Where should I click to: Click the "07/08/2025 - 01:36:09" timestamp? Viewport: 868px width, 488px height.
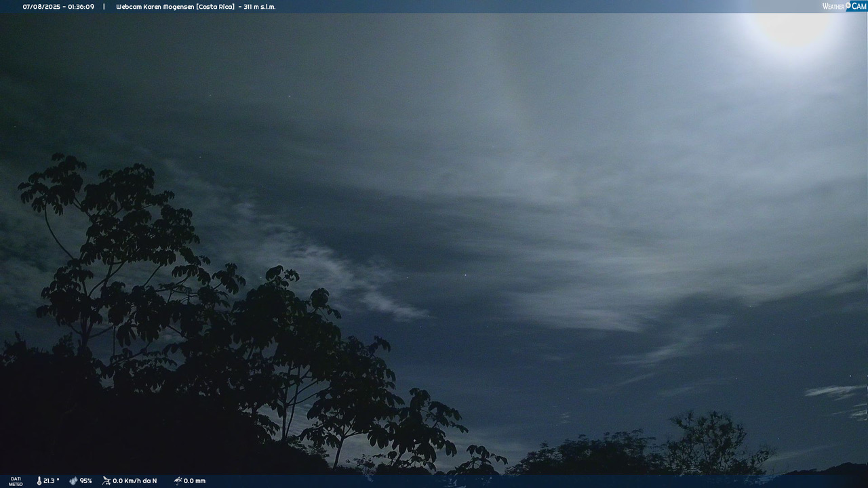(58, 7)
